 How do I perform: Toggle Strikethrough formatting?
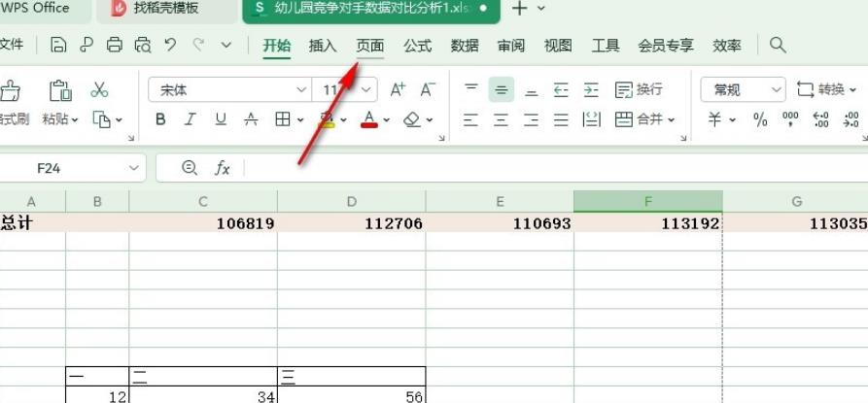pos(252,118)
